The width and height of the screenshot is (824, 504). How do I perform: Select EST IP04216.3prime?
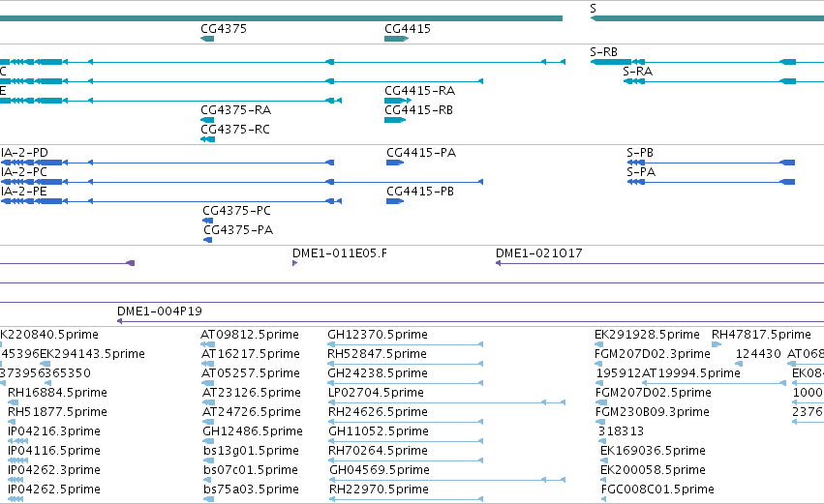click(54, 431)
